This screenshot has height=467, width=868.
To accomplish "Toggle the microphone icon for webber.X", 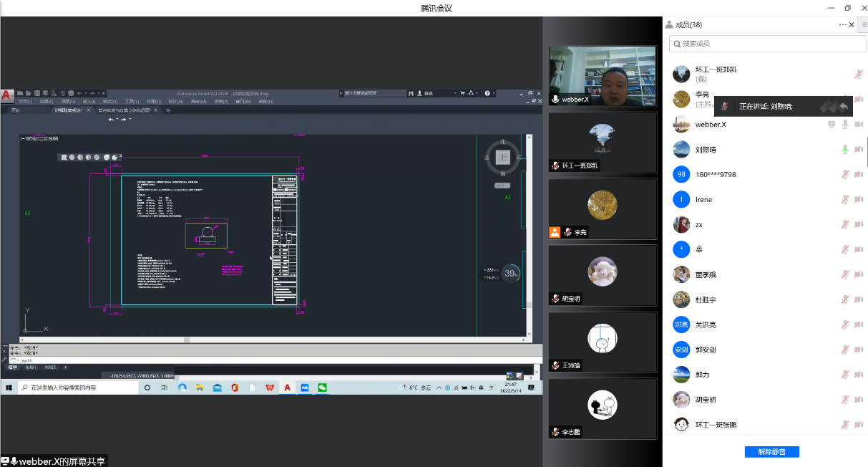I will click(x=845, y=125).
